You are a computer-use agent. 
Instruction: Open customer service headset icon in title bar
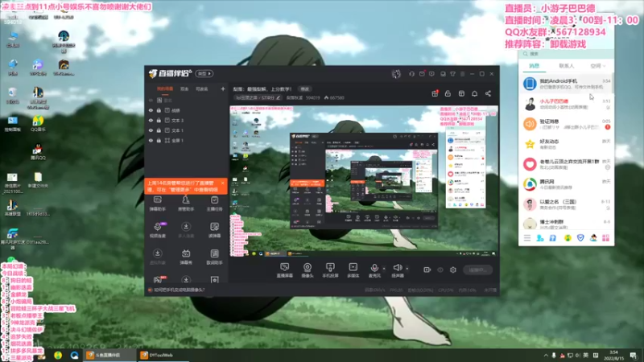[x=411, y=74]
